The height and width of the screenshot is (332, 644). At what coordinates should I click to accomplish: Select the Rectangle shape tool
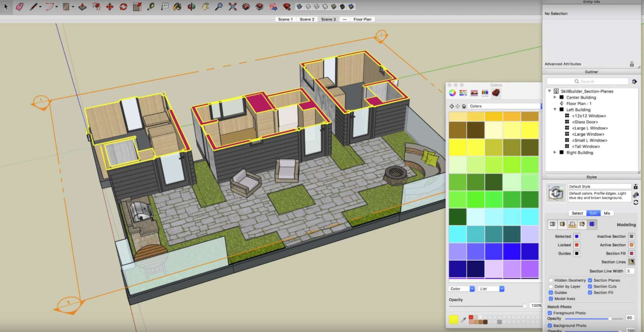(66, 7)
